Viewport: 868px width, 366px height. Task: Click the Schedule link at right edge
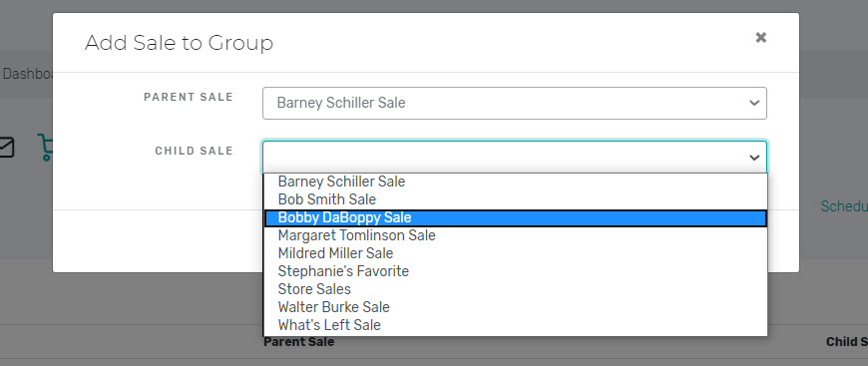pos(844,206)
